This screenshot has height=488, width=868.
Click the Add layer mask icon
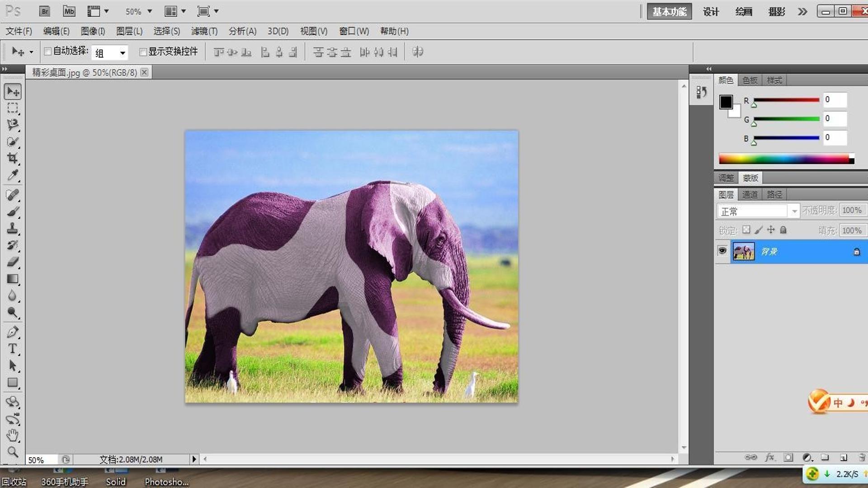pyautogui.click(x=788, y=457)
